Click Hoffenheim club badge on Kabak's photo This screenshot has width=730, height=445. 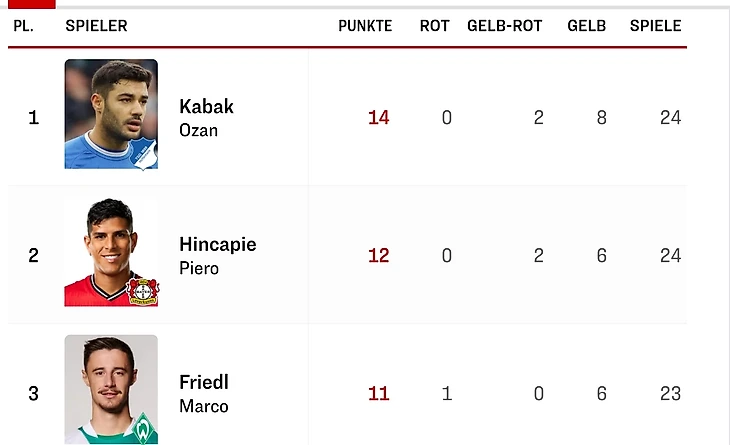click(x=143, y=153)
